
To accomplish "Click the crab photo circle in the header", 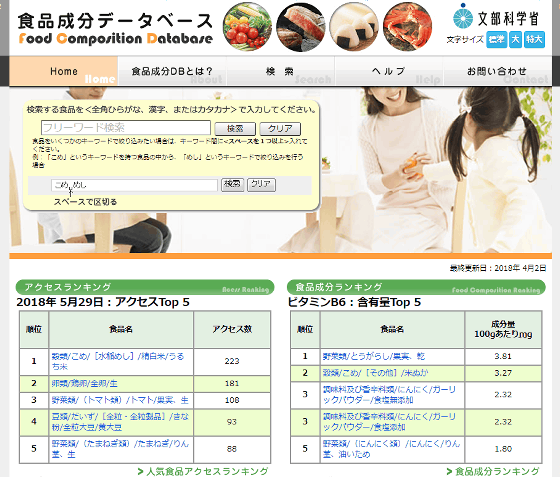I will pyautogui.click(x=407, y=27).
